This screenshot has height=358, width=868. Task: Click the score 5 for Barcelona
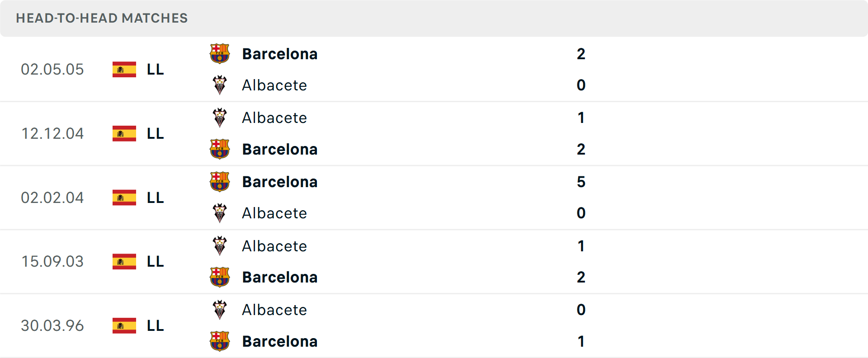coord(581,182)
